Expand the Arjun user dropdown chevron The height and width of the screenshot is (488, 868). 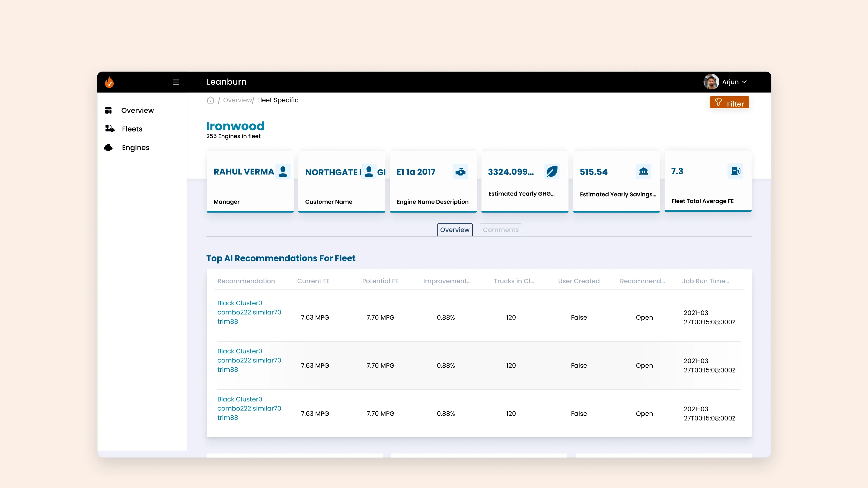pos(744,82)
